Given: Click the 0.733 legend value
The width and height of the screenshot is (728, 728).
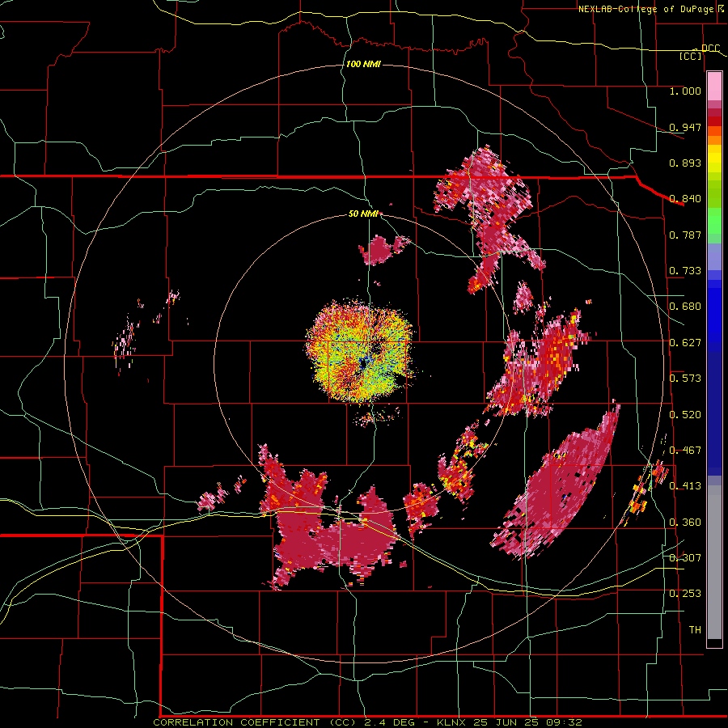Looking at the screenshot, I should [x=685, y=271].
